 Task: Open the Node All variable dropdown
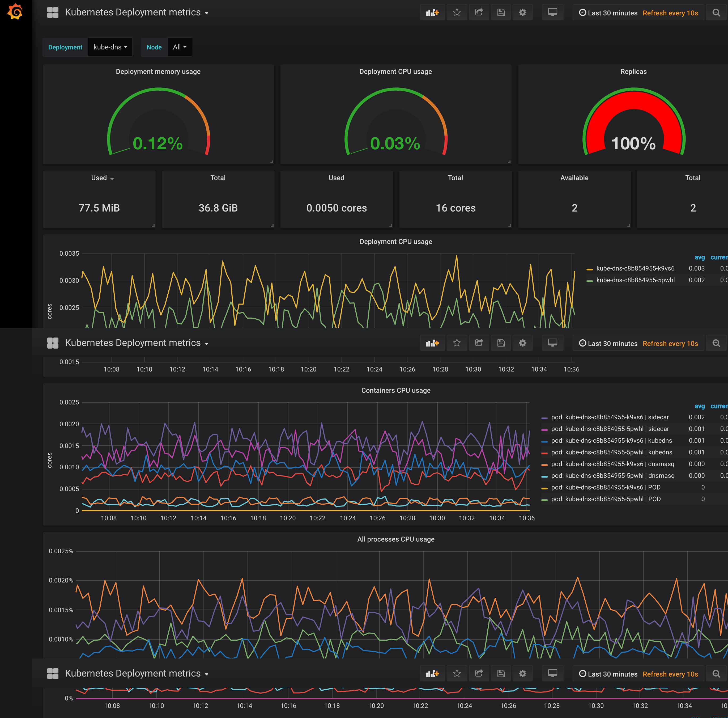(180, 47)
